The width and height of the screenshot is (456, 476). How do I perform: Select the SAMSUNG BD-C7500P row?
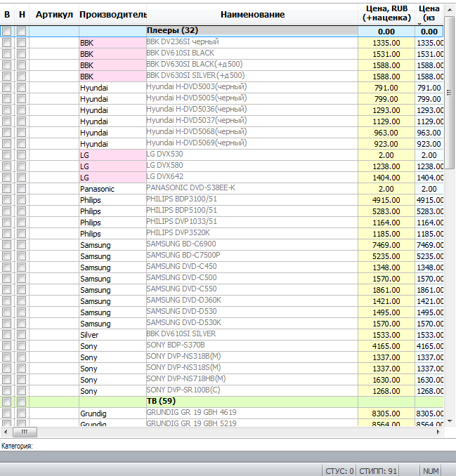click(221, 256)
